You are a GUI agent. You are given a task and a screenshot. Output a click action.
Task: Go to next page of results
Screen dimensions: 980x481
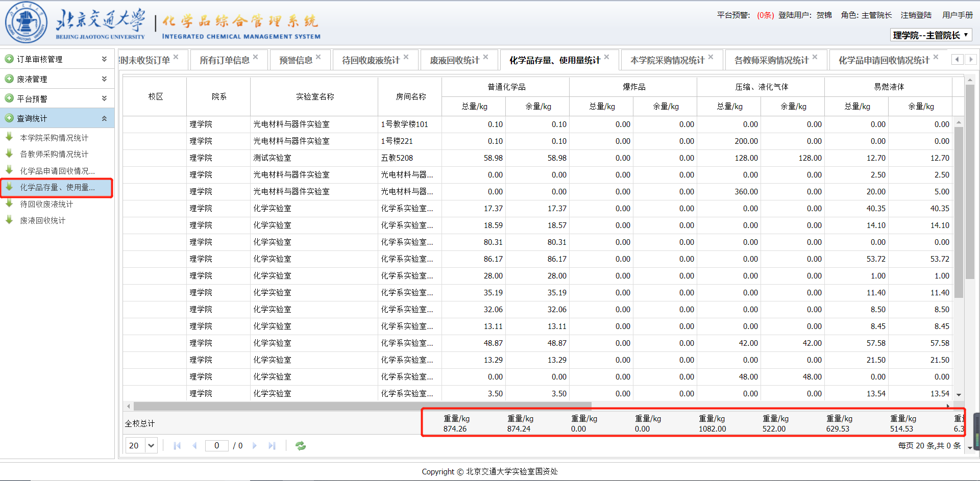pyautogui.click(x=255, y=446)
